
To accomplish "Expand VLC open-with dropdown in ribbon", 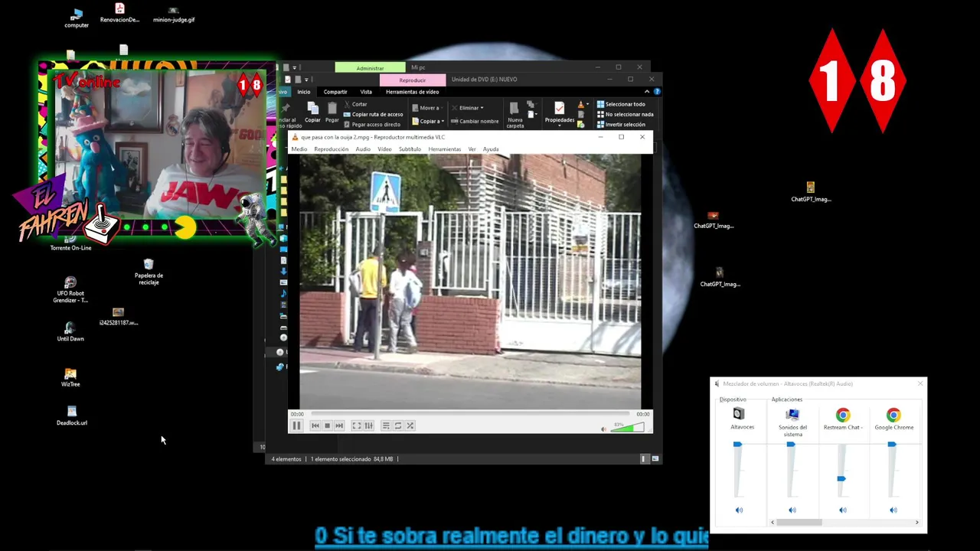I will click(x=587, y=104).
